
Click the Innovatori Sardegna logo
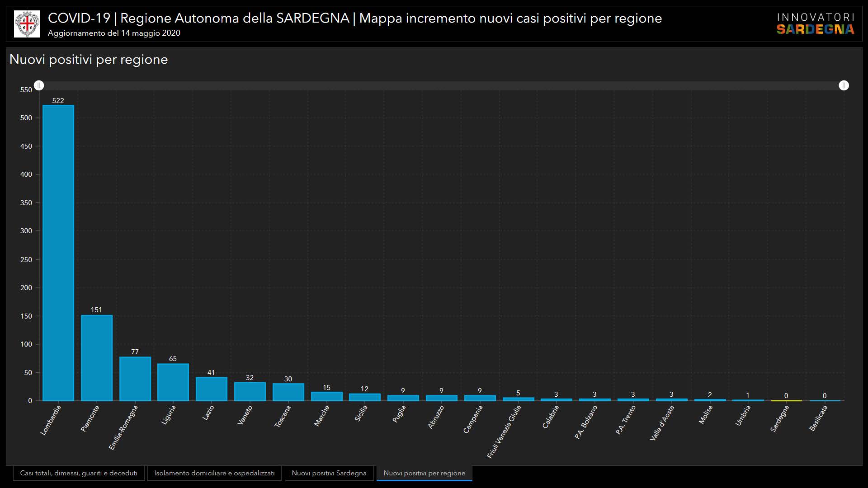[x=815, y=24]
